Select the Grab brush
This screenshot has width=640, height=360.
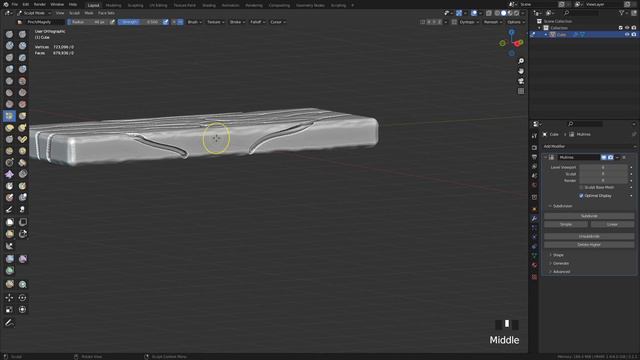22,116
